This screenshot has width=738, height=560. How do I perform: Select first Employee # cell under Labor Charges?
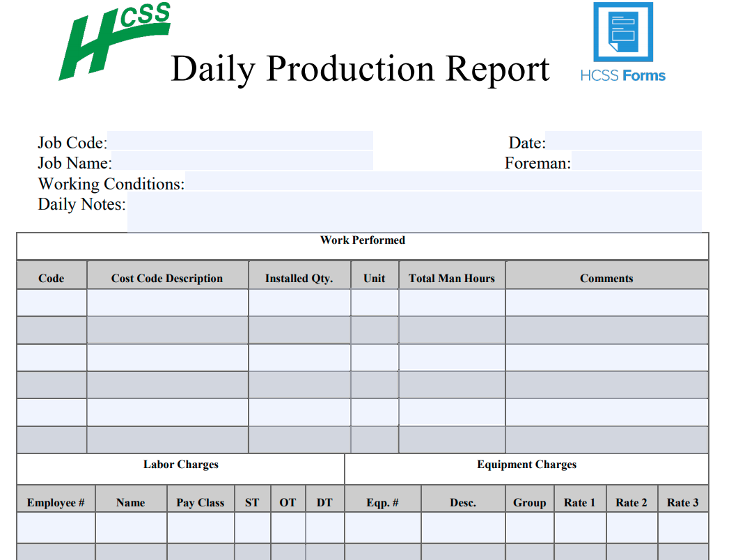click(56, 528)
